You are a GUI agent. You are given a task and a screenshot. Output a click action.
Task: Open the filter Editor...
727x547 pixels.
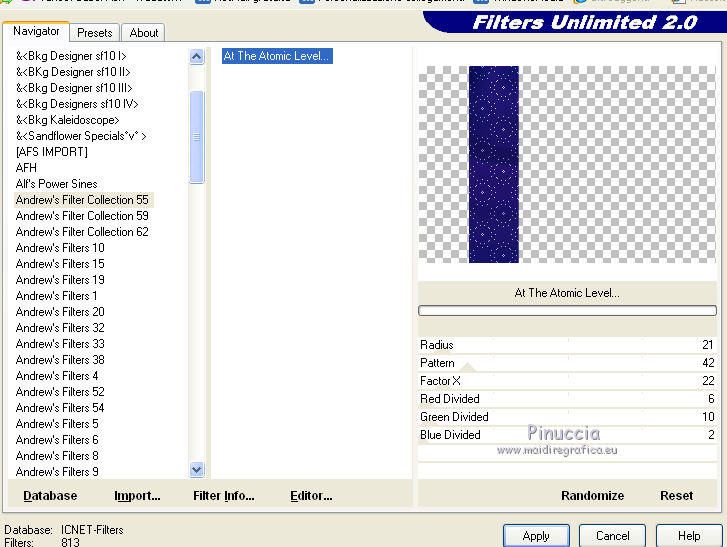(311, 496)
